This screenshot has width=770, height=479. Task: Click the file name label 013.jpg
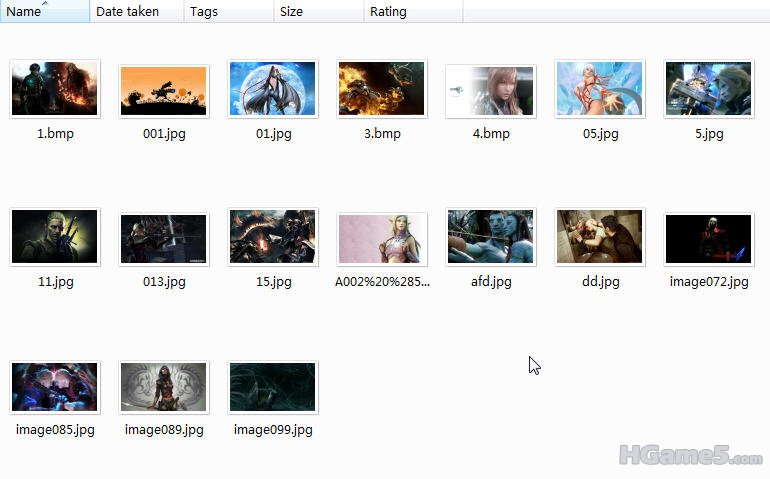164,282
